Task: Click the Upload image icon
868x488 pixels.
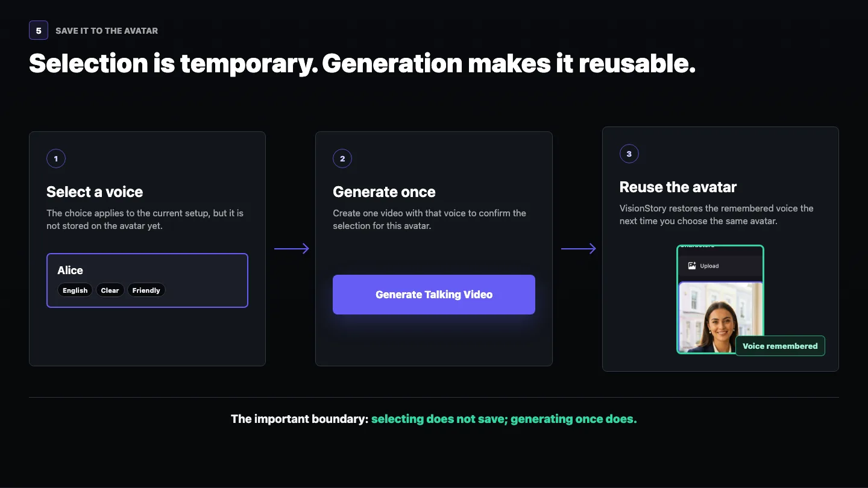Action: coord(692,266)
